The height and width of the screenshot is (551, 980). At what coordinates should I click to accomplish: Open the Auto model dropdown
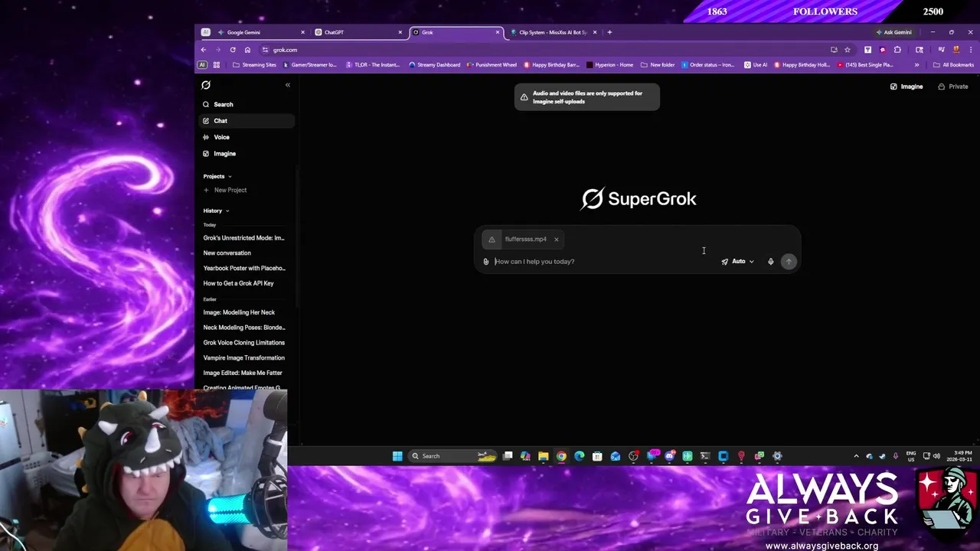coord(738,262)
